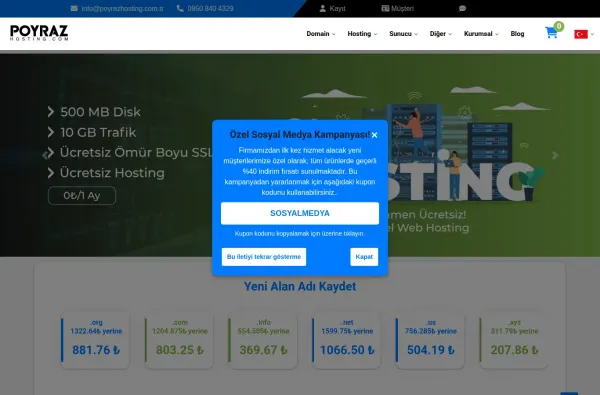This screenshot has width=600, height=395.
Task: Click the Poyraz Hosting logo
Action: pos(39,33)
